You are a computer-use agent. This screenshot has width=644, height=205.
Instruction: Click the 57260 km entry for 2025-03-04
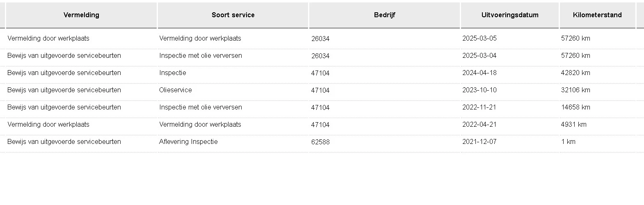click(575, 56)
